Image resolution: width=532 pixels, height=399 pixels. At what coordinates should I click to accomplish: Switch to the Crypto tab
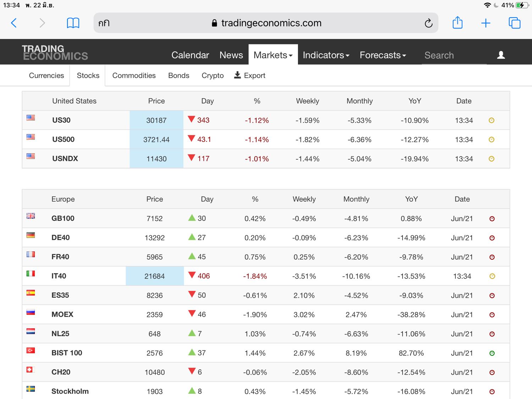coord(213,76)
